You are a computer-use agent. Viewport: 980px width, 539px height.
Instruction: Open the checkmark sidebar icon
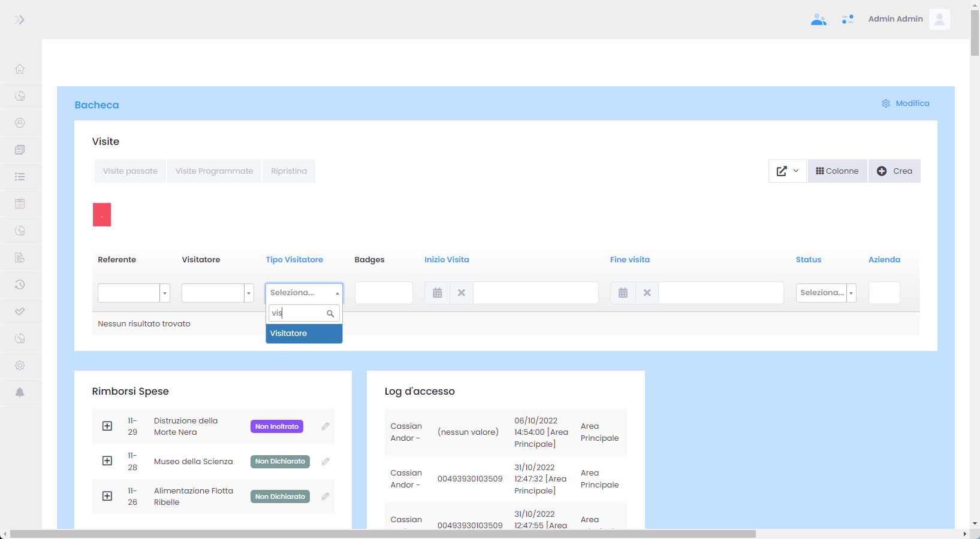(20, 311)
